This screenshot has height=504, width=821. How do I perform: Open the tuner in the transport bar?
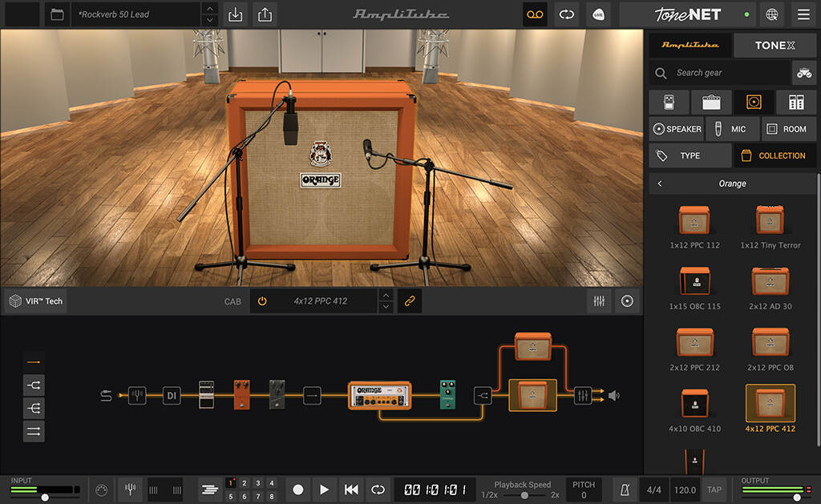(130, 489)
